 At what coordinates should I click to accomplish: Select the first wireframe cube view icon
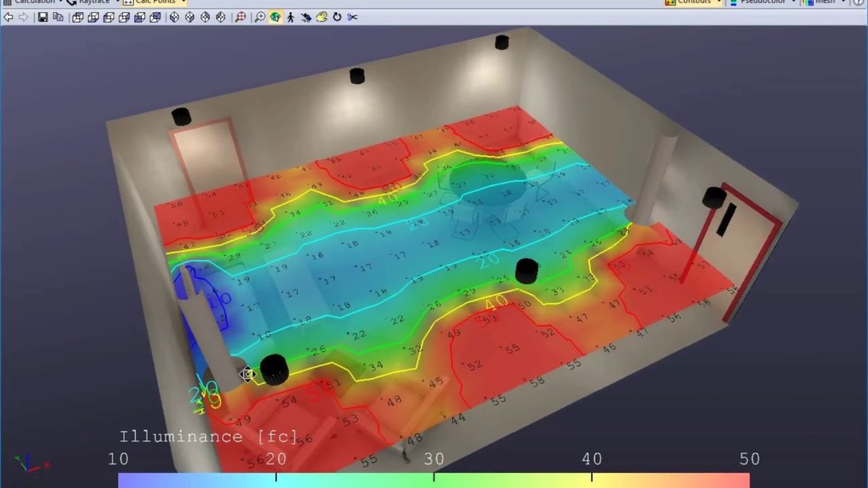coord(77,17)
